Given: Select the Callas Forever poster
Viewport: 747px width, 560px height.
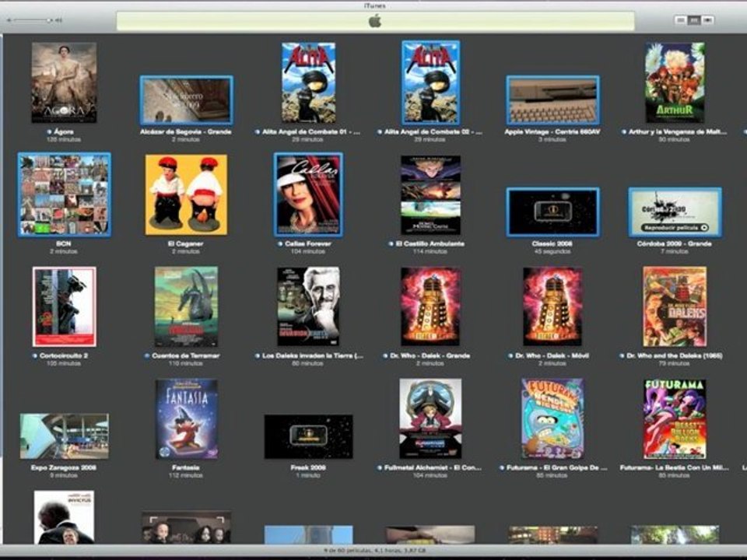Looking at the screenshot, I should (308, 194).
